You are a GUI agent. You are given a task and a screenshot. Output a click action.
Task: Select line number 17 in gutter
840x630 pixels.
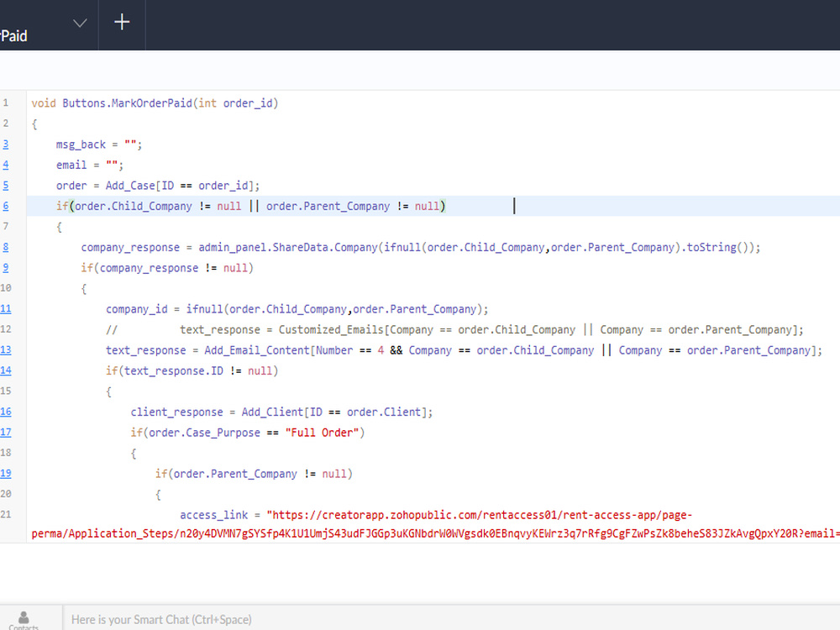pos(5,432)
